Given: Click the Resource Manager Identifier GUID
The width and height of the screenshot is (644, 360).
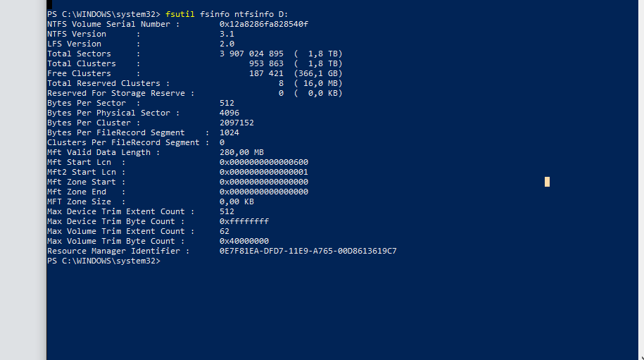Looking at the screenshot, I should point(308,251).
